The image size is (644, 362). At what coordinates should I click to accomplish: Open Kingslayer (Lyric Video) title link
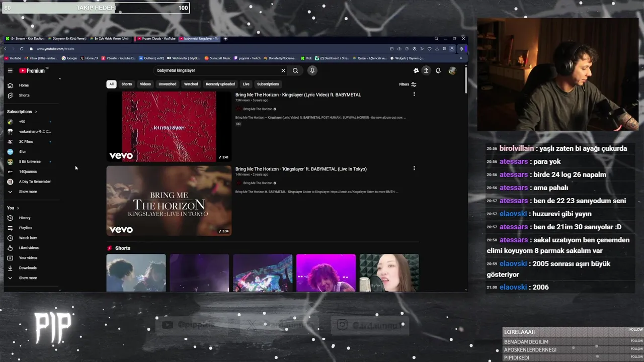pyautogui.click(x=298, y=95)
